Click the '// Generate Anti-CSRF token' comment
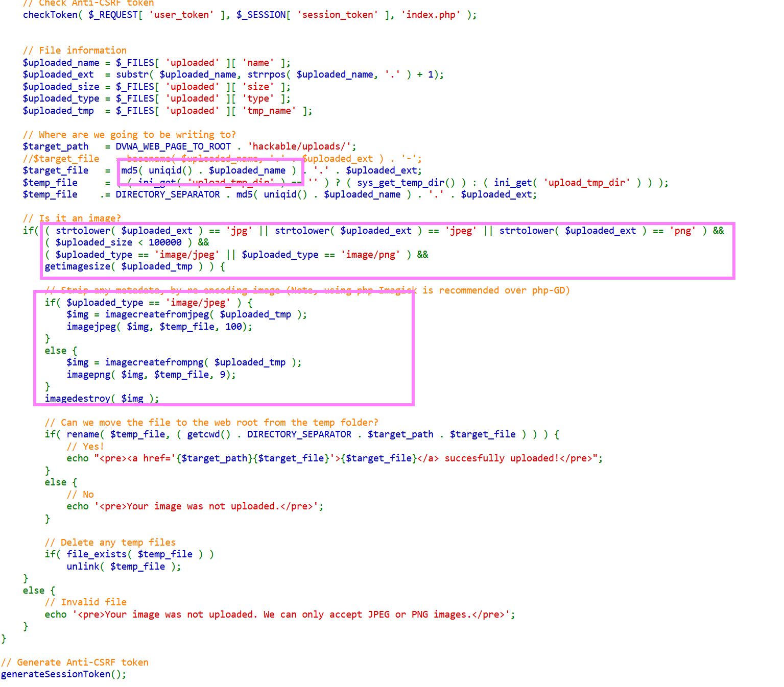Viewport: 784px width, 687px height. [75, 663]
